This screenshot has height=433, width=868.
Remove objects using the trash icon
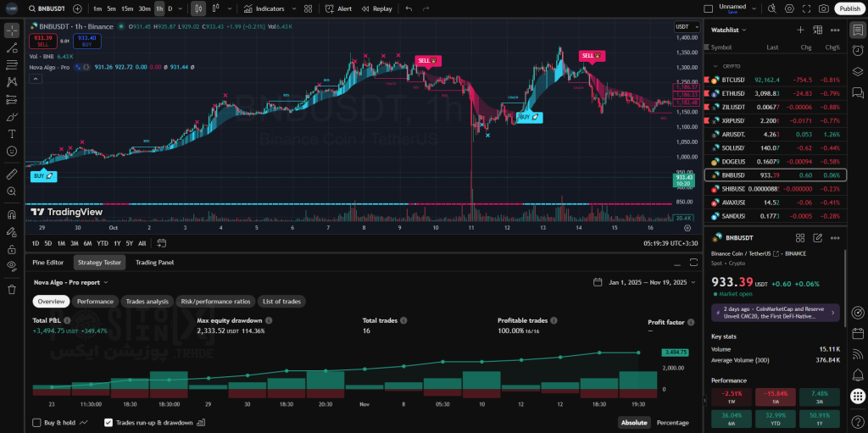(12, 290)
